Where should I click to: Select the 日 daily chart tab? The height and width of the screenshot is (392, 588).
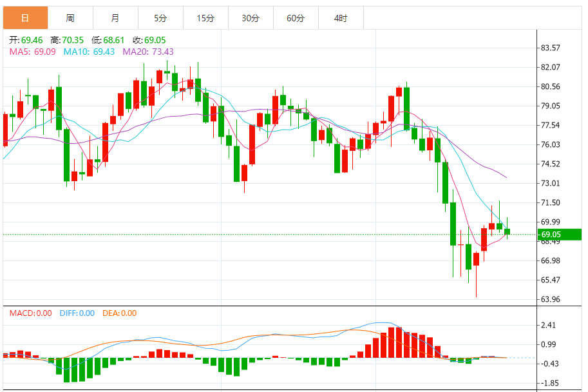point(26,18)
